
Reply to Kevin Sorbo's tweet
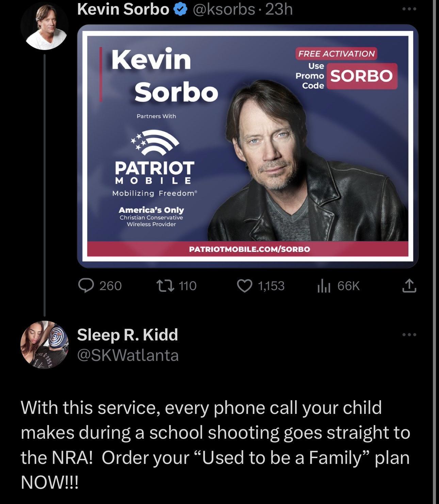click(88, 286)
